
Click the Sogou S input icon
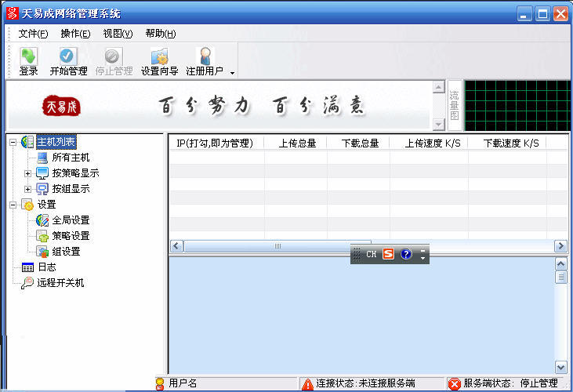(388, 253)
